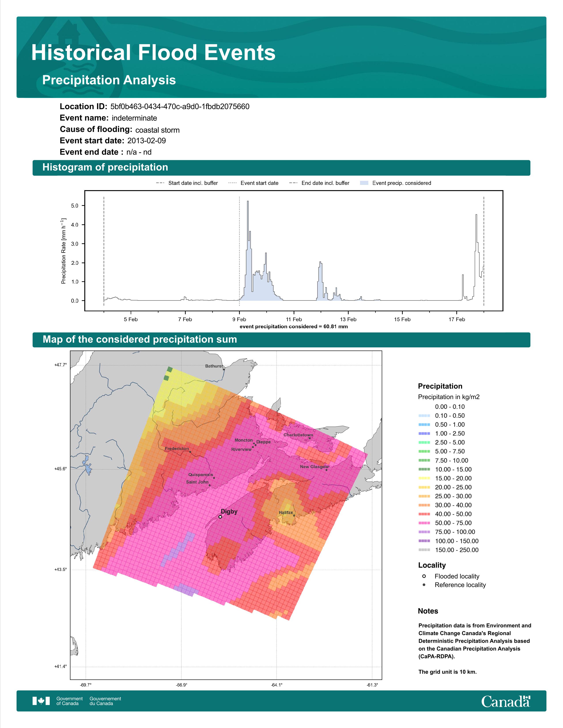The width and height of the screenshot is (563, 728).
Task: Click the Locality legend heading
Action: pyautogui.click(x=432, y=565)
